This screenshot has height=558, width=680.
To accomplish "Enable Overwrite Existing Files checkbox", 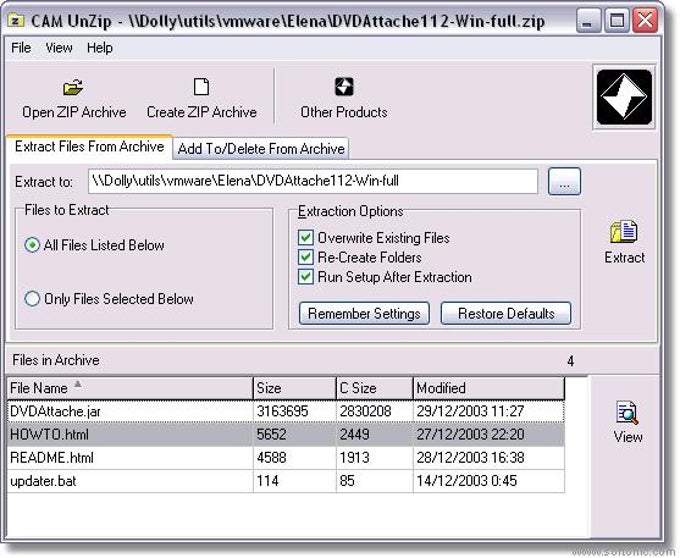I will [306, 238].
